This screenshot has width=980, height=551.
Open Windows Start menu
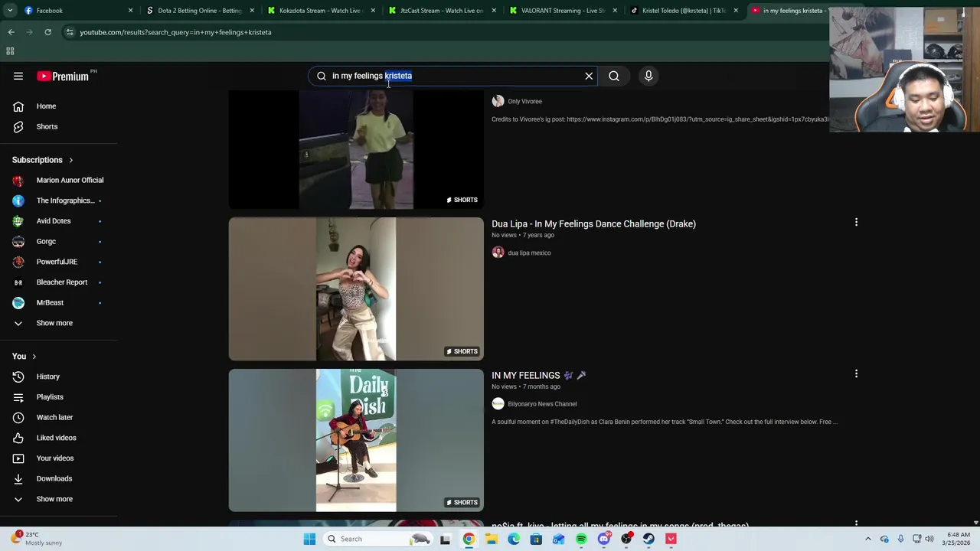coord(309,539)
